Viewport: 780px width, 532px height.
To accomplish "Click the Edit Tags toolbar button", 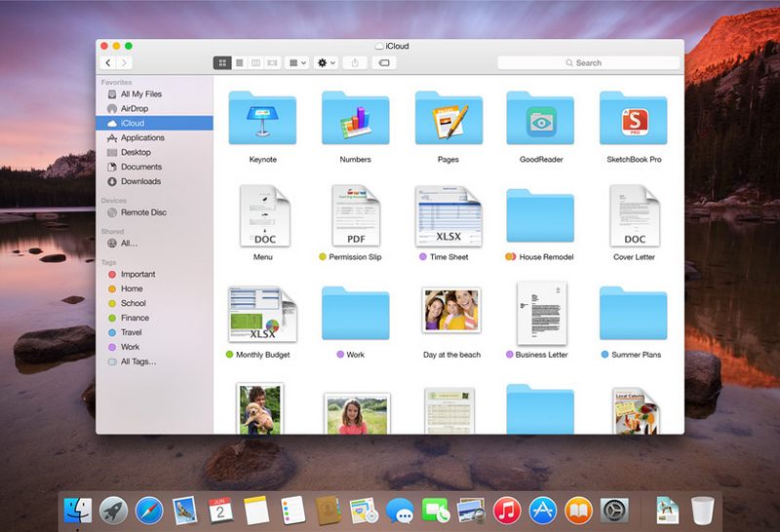I will (384, 62).
